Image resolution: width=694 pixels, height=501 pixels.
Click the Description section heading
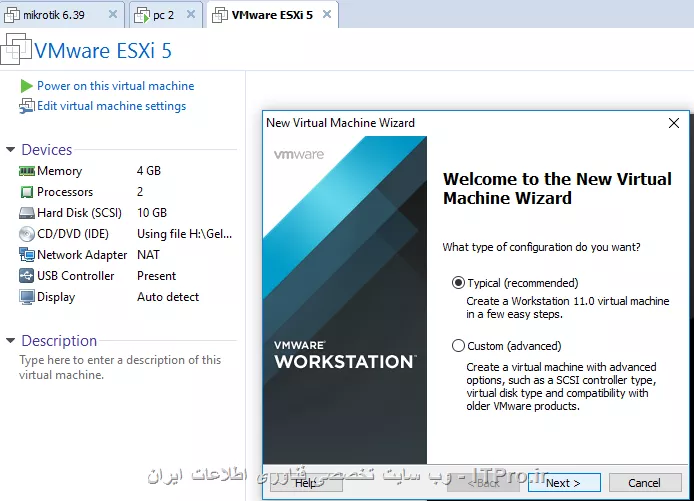pos(59,340)
